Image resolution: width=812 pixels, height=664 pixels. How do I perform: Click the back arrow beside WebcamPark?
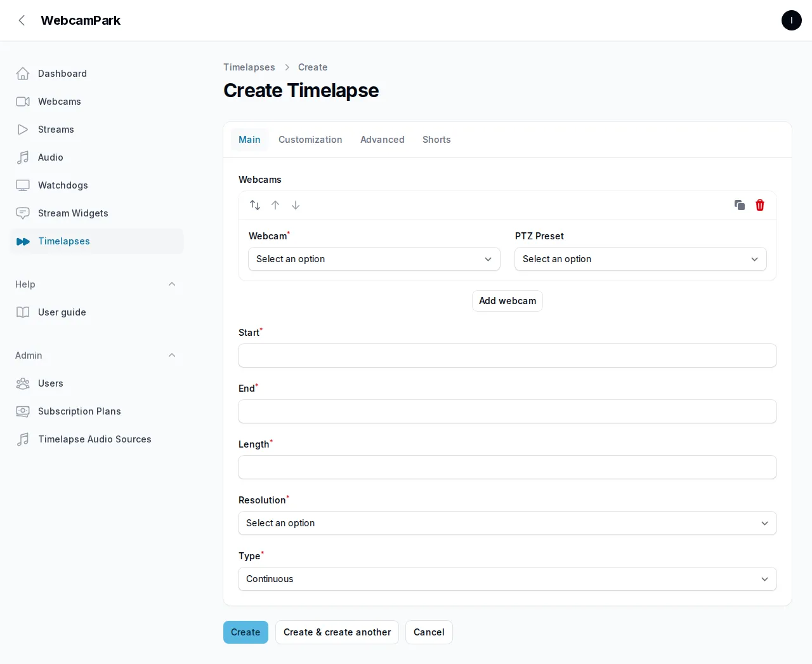(x=22, y=20)
